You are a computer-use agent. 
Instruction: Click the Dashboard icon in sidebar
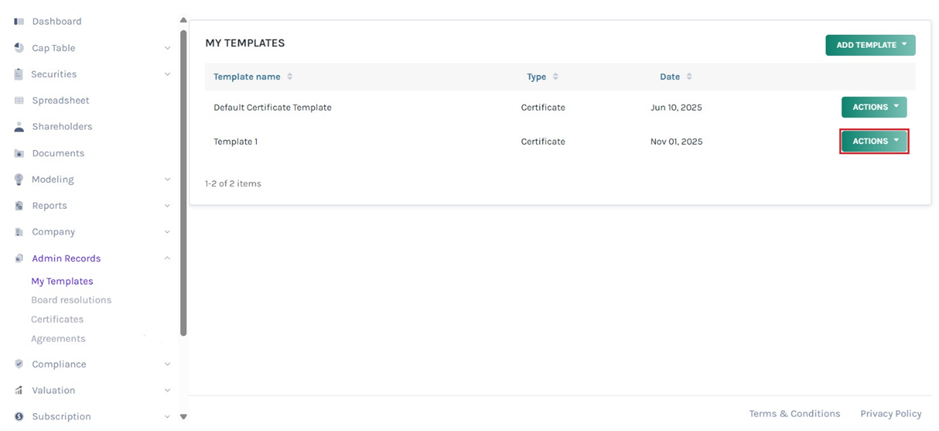click(x=19, y=21)
